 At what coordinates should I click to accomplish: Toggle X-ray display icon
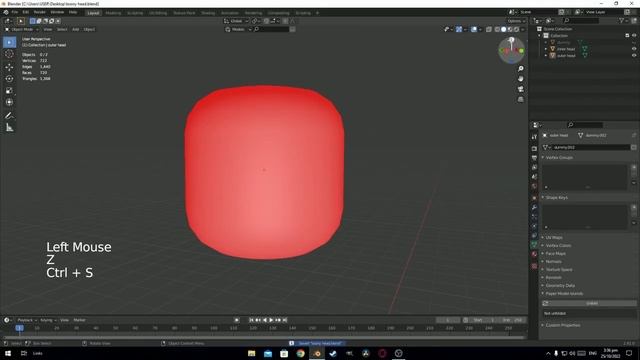pos(489,29)
